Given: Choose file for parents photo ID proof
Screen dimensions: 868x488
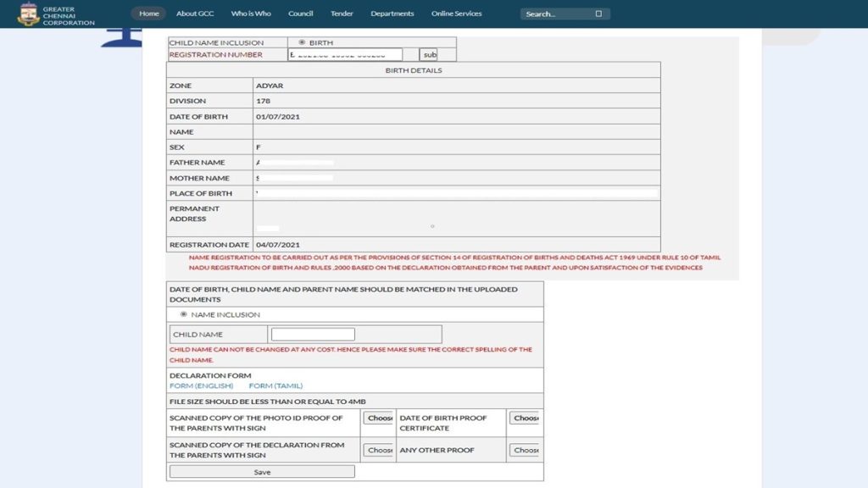Looking at the screenshot, I should click(x=379, y=418).
